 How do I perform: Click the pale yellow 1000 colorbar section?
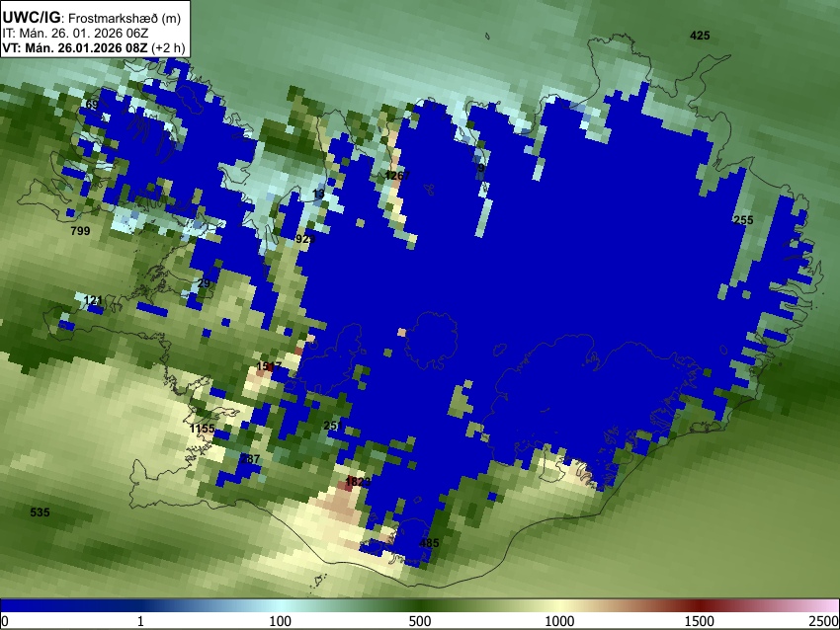point(559,606)
